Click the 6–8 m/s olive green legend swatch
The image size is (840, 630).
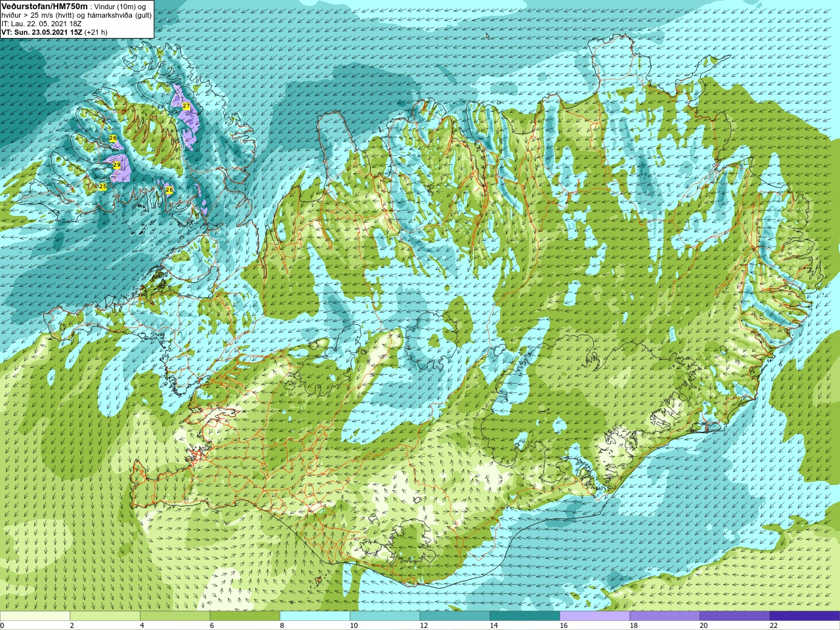[245, 616]
